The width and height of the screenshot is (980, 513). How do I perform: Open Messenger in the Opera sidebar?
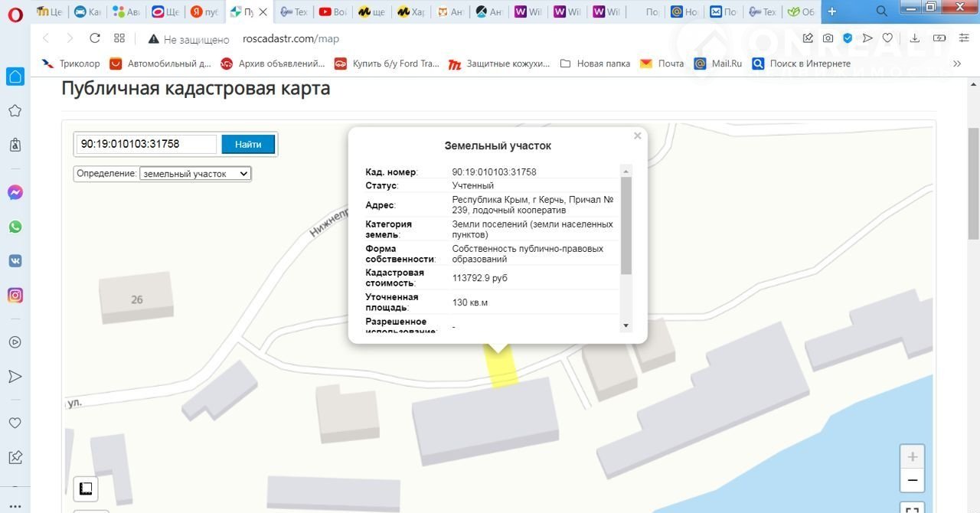tap(15, 193)
